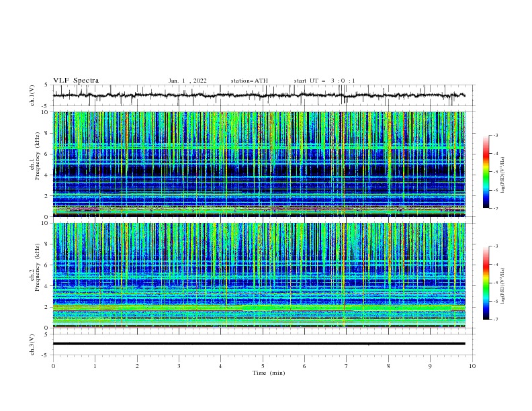Click the "8" kHz tick of ch.1 spectrogram

(48, 133)
